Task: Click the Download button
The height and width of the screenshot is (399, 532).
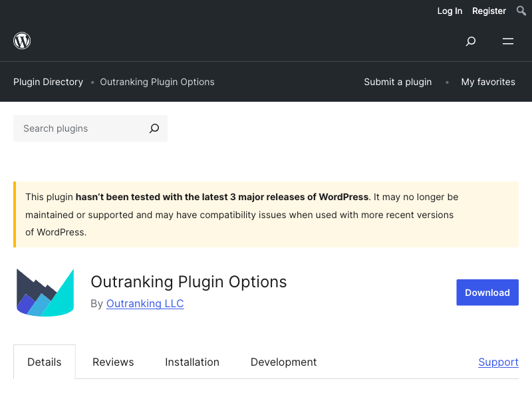Action: point(487,293)
